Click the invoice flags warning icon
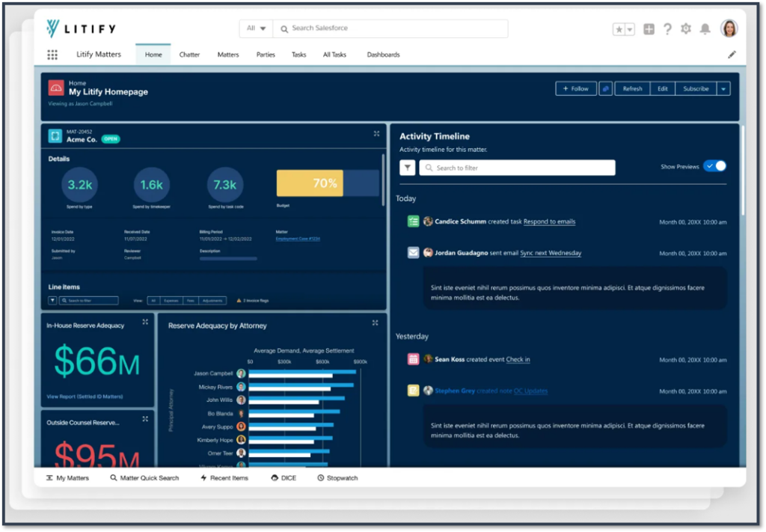The image size is (766, 532). [239, 301]
